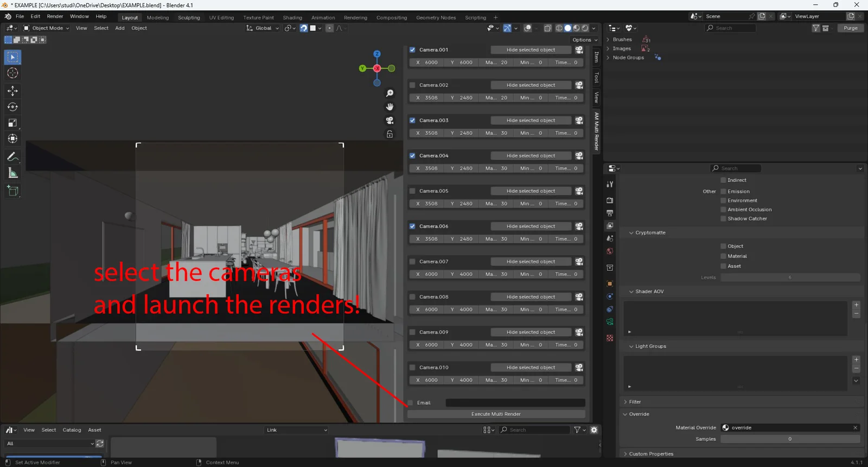Image resolution: width=868 pixels, height=467 pixels.
Task: Choose the Rotate tool
Action: point(12,107)
